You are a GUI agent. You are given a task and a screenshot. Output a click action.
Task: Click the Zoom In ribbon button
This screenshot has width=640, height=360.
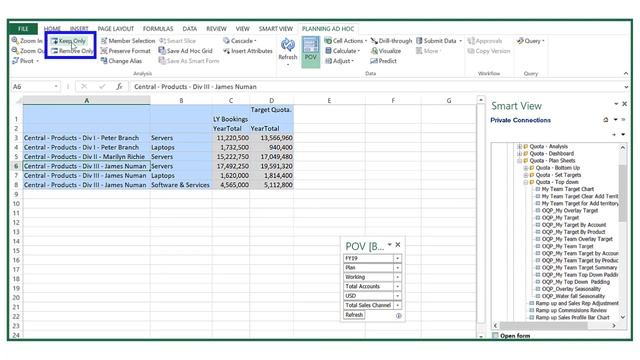click(x=27, y=41)
